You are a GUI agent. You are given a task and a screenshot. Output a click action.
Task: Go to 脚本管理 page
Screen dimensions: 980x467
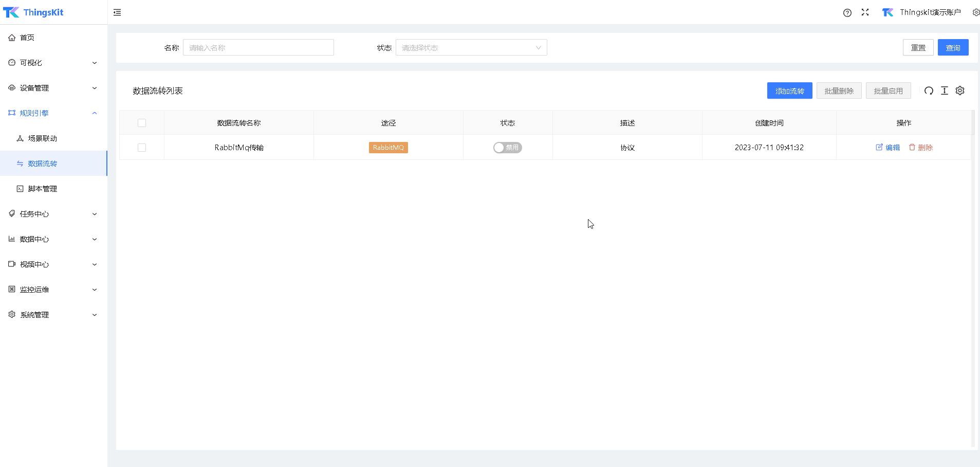tap(43, 189)
